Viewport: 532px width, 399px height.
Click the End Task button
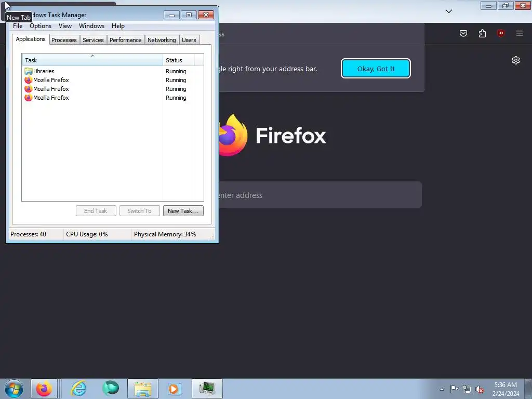[96, 211]
